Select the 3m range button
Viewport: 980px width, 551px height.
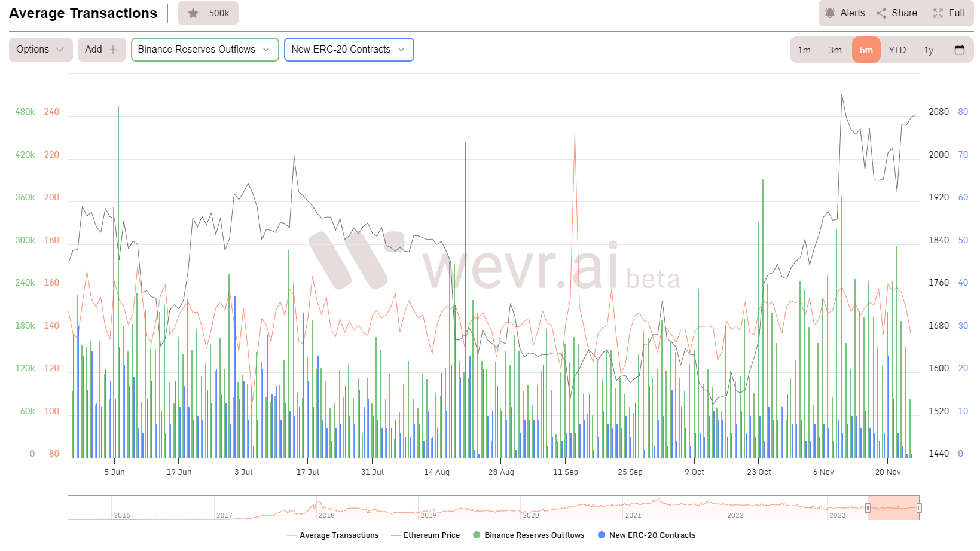[835, 50]
